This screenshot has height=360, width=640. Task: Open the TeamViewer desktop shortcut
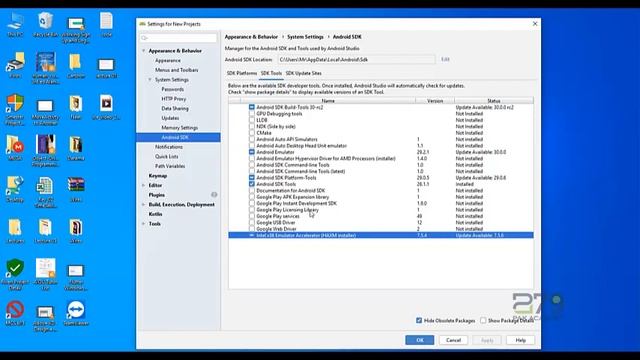tap(76, 310)
